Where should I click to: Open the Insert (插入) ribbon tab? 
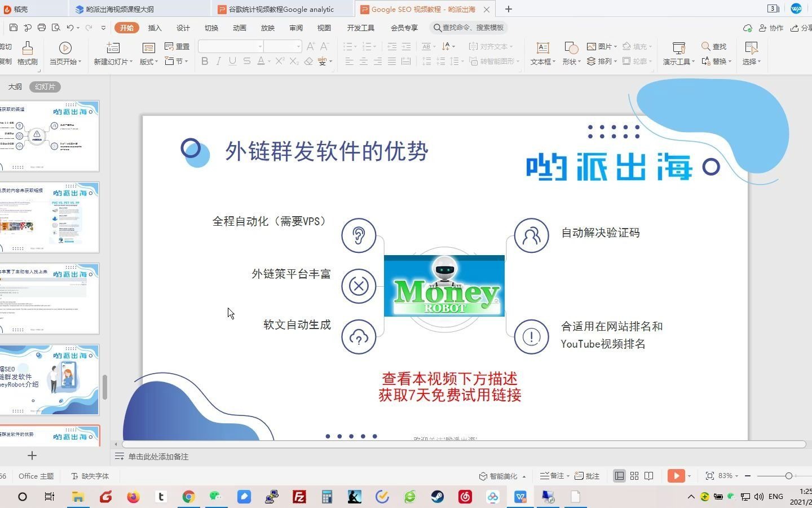click(155, 28)
